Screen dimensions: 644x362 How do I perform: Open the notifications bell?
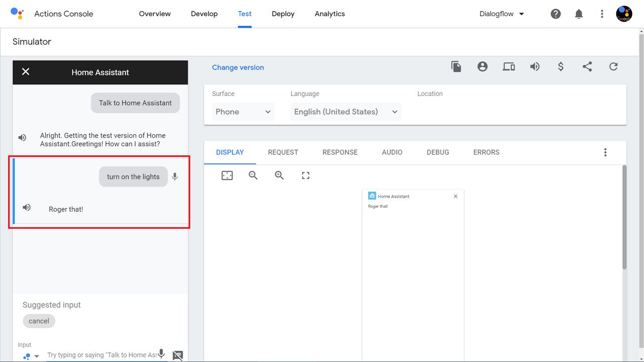pos(579,14)
